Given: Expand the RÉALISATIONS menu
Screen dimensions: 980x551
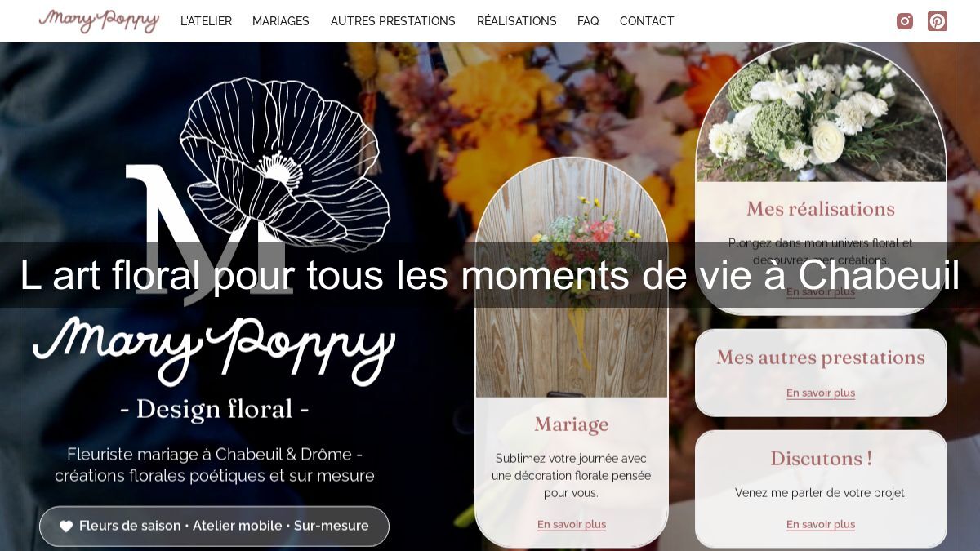Looking at the screenshot, I should (517, 21).
